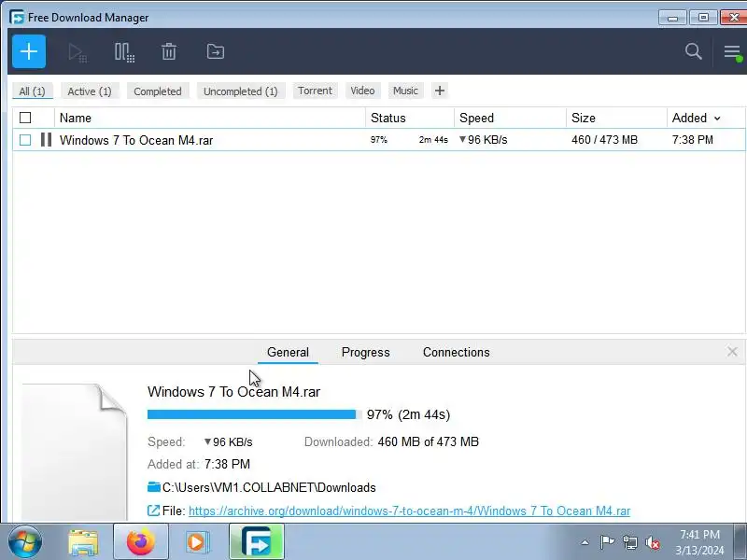Click the Action Center flag tray icon

tap(607, 542)
